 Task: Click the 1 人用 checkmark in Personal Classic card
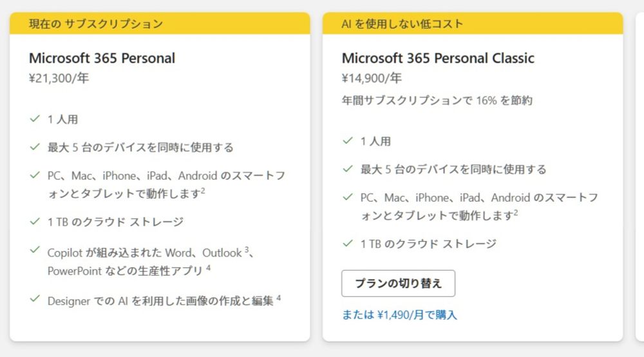click(348, 140)
